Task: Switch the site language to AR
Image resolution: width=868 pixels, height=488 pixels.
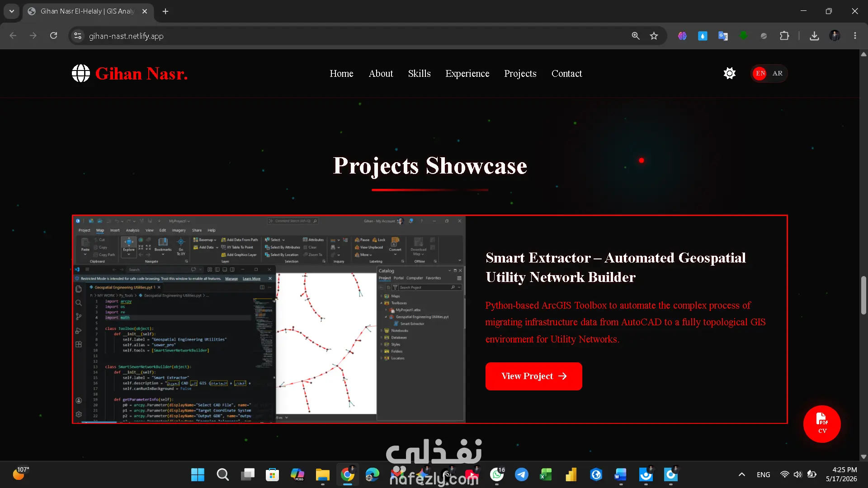Action: click(x=778, y=73)
